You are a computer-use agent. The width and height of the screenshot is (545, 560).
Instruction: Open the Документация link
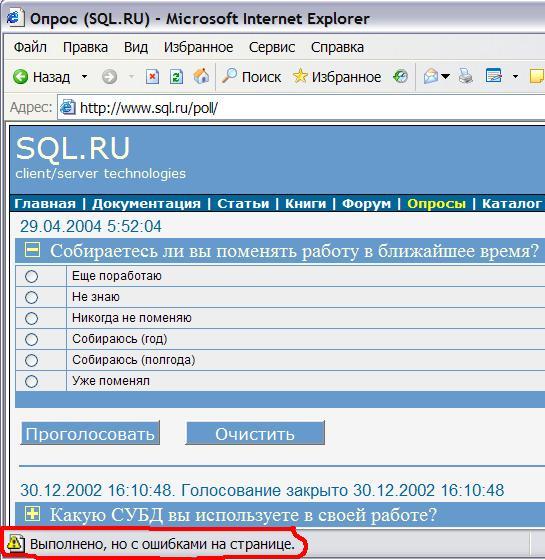(146, 204)
